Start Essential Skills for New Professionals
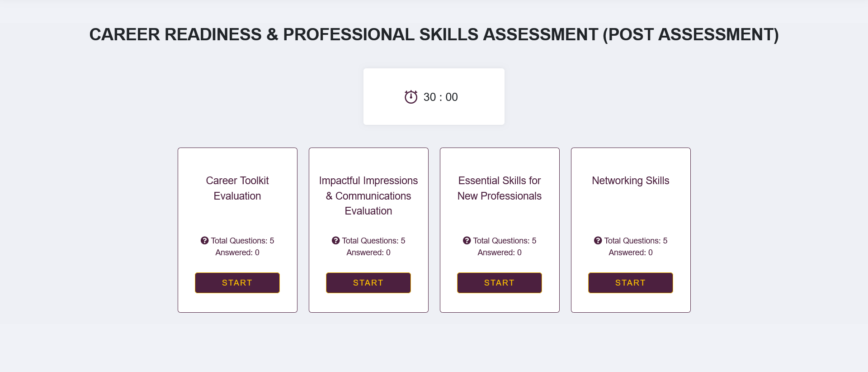 (x=500, y=283)
